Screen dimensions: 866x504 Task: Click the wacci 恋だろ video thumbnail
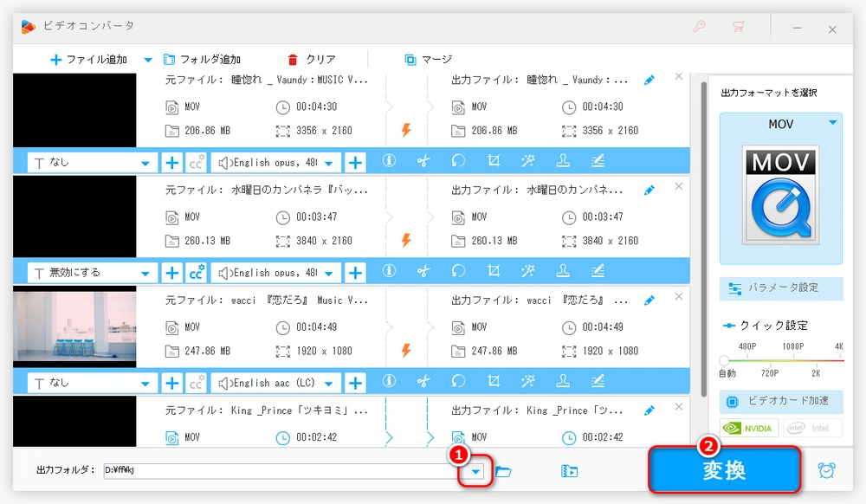click(74, 326)
